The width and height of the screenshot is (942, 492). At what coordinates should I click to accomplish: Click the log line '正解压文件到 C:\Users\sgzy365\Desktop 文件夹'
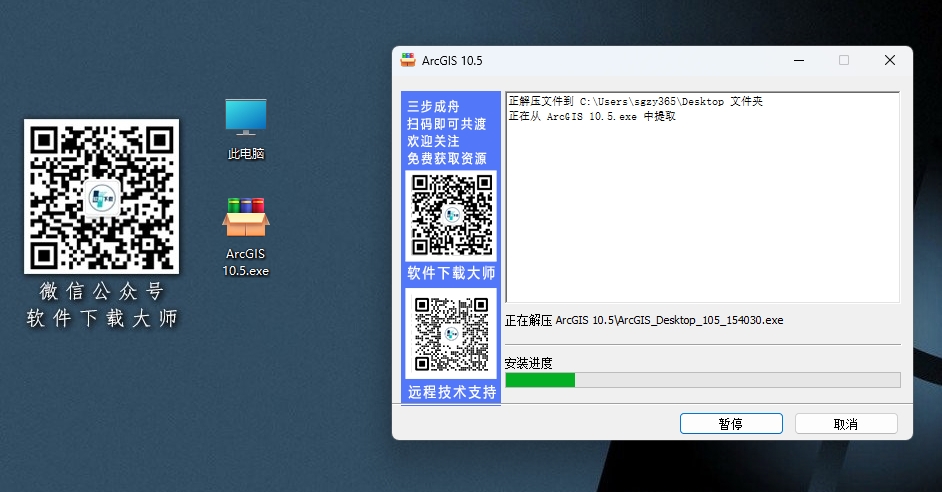636,102
